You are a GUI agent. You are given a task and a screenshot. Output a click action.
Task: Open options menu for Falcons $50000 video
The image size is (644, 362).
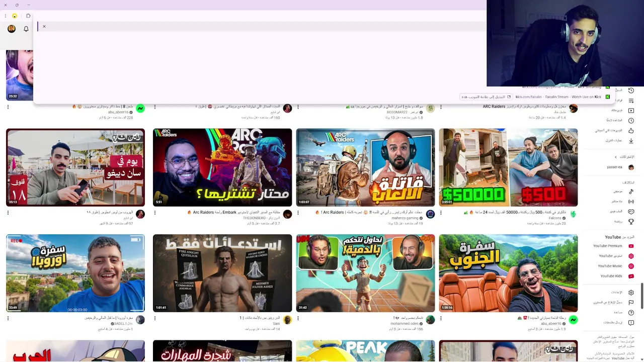441,213
